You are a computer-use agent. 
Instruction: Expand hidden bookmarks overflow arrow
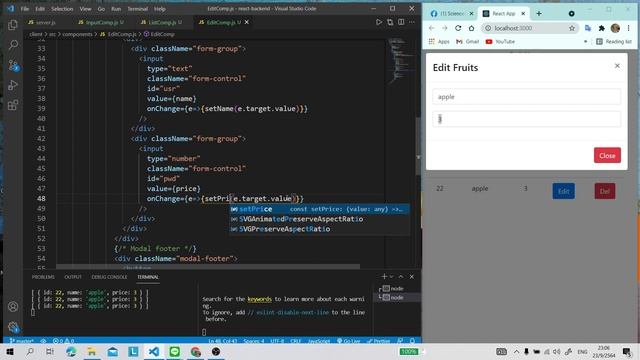pos(586,42)
